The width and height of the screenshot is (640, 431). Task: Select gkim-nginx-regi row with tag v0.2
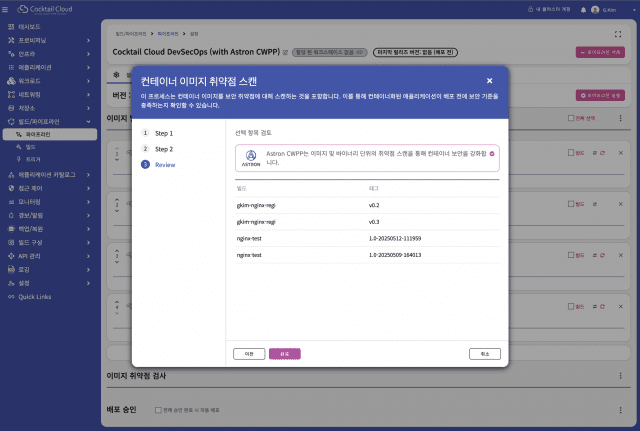(x=367, y=205)
